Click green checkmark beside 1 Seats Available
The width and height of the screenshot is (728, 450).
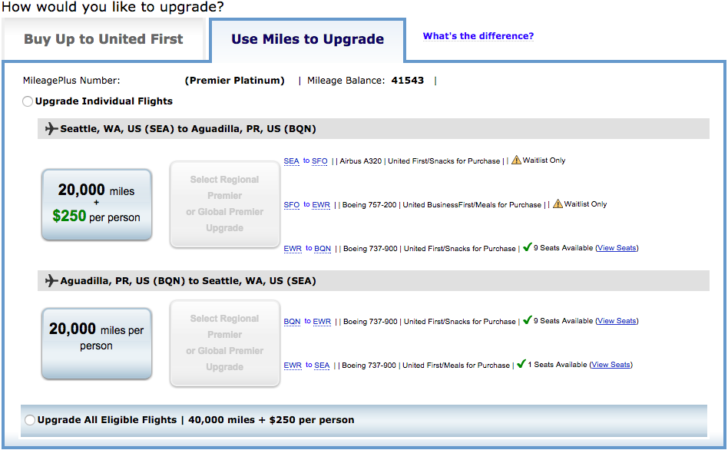[521, 364]
